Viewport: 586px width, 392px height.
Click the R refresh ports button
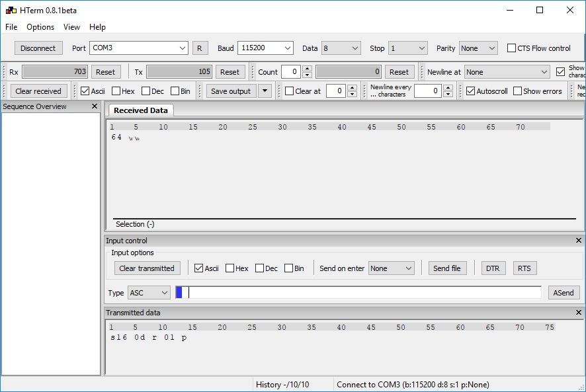(200, 48)
